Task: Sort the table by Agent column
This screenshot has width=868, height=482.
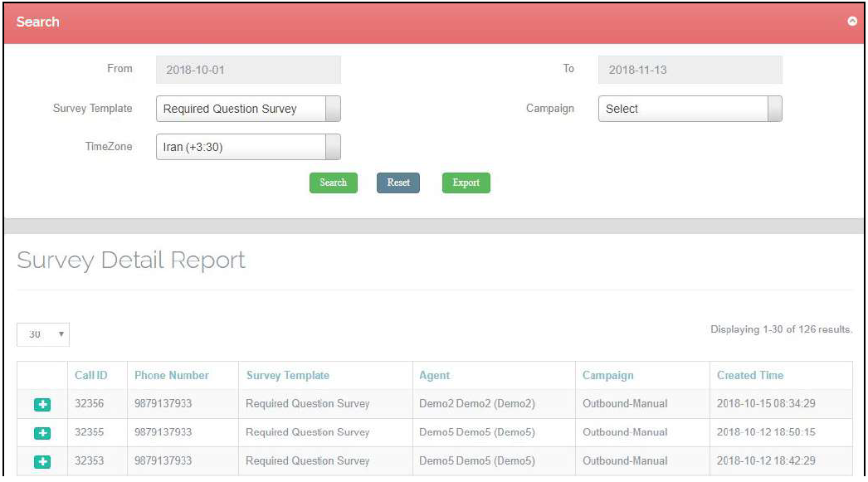Action: [435, 376]
